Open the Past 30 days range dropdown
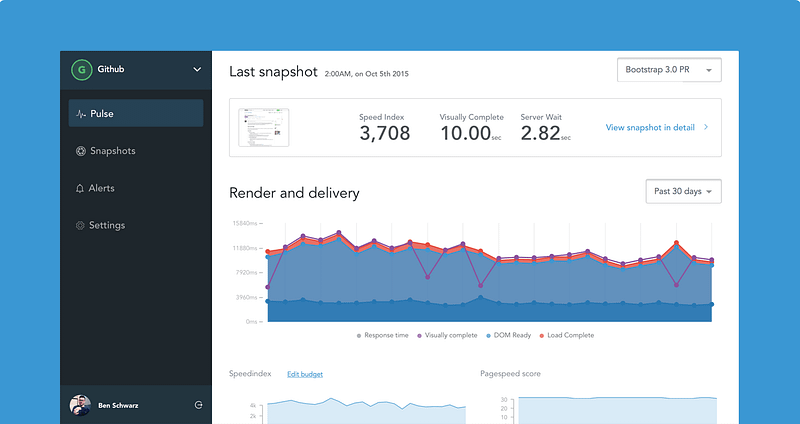This screenshot has width=800, height=424. tap(684, 191)
